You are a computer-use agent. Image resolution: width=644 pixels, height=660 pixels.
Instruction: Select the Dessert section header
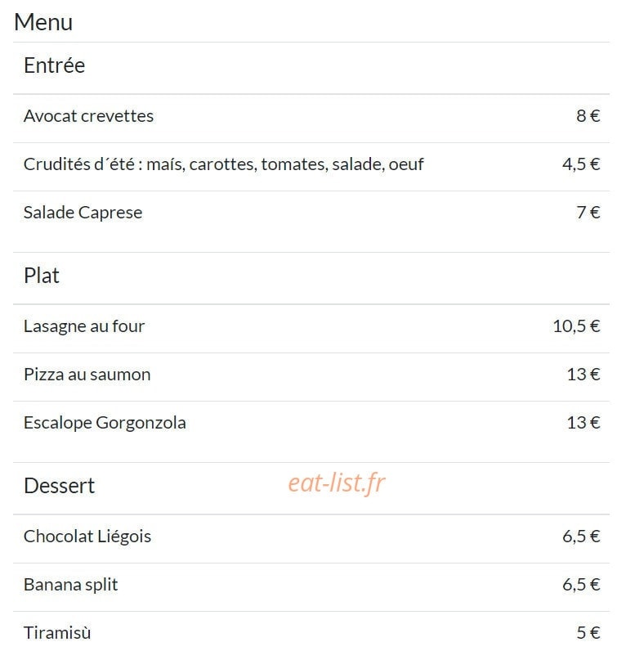click(60, 486)
